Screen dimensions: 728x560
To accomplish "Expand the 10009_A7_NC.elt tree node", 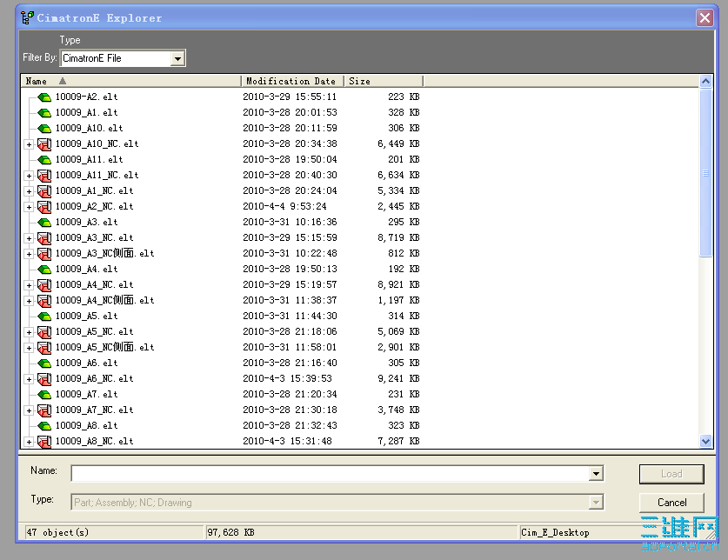I will coord(30,410).
